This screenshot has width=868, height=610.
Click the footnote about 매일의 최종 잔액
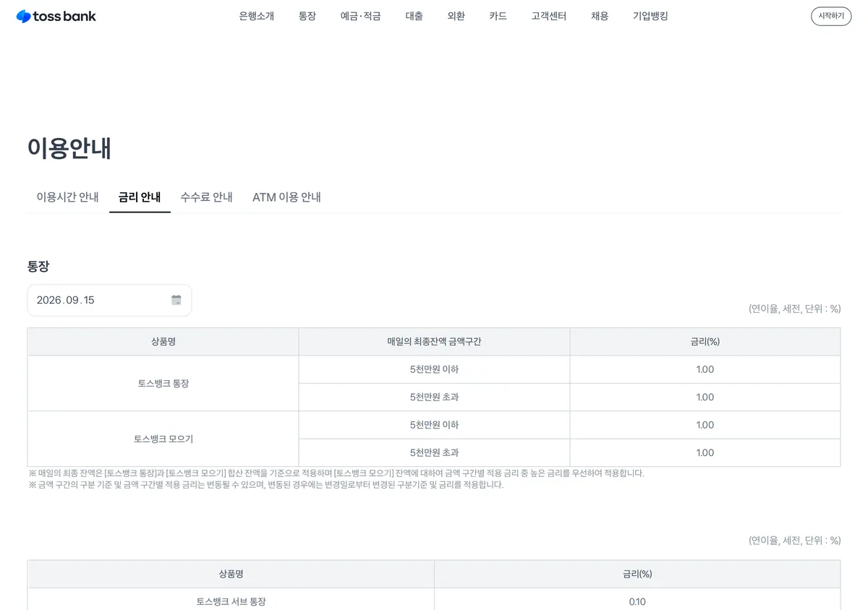coord(336,473)
